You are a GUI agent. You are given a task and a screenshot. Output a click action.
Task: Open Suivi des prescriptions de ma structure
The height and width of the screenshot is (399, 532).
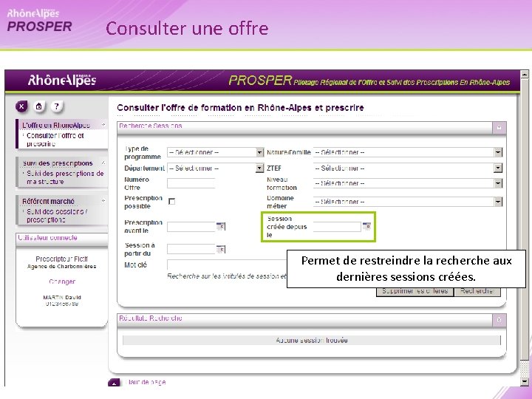[65, 177]
